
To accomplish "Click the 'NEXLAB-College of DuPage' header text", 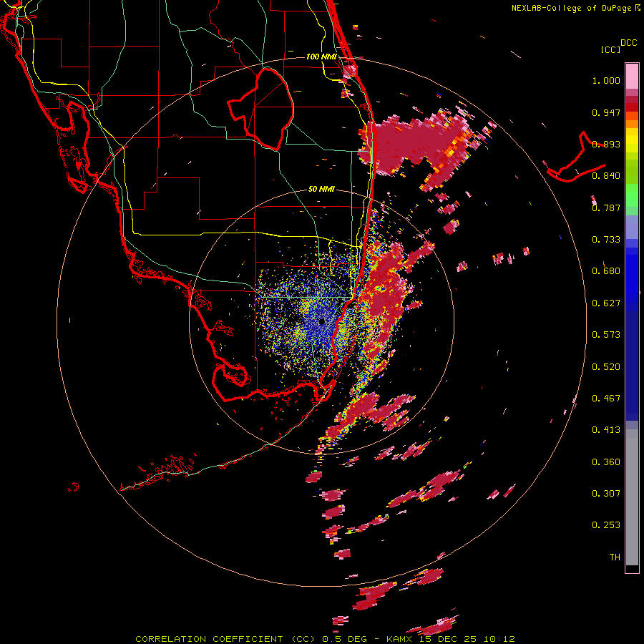I will pos(571,8).
